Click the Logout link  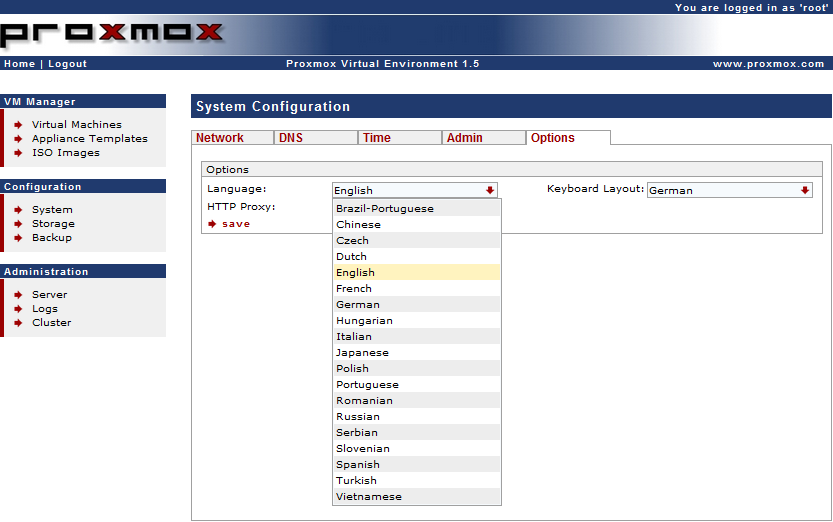tap(67, 64)
